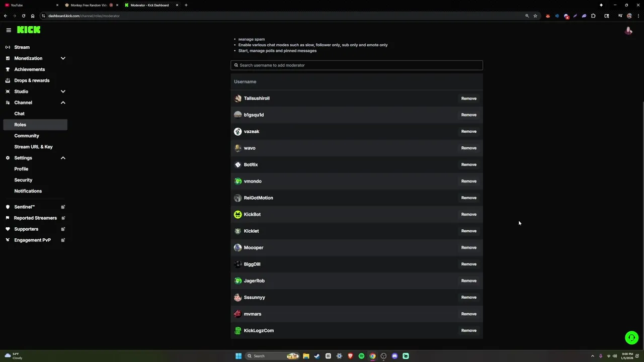Click vmondo's avatar icon
644x362 pixels.
(238, 182)
